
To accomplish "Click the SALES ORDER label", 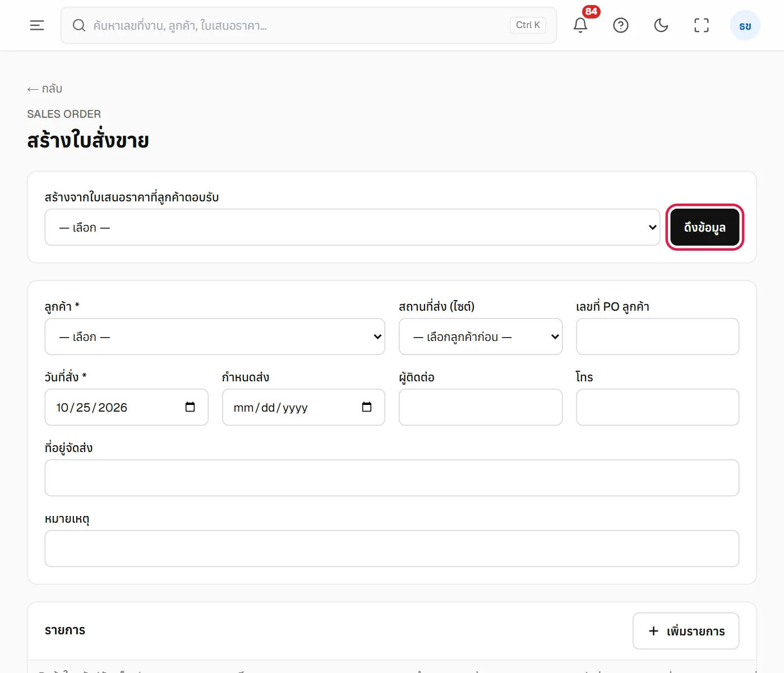I will tap(64, 114).
